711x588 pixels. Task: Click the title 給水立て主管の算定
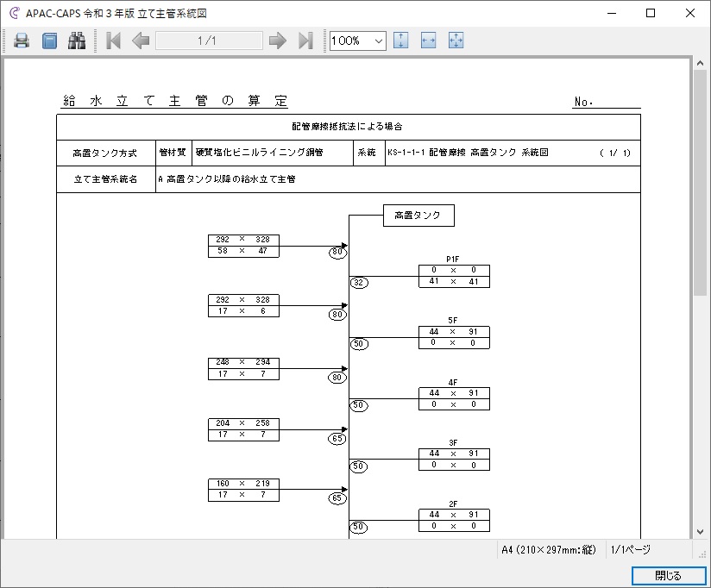click(x=175, y=101)
